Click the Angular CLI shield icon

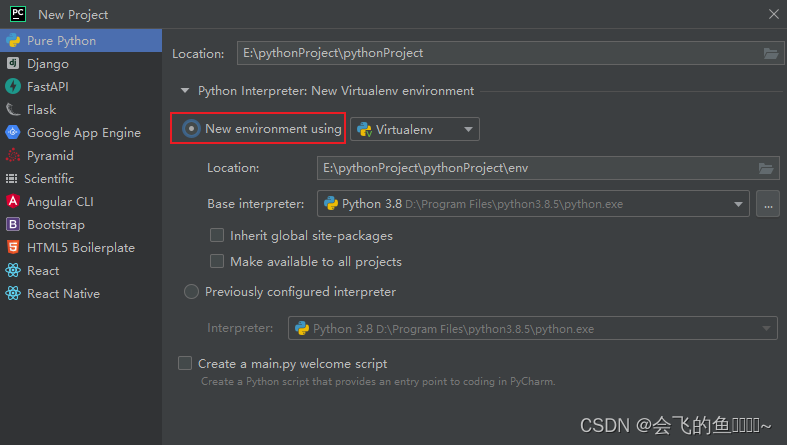click(x=13, y=201)
